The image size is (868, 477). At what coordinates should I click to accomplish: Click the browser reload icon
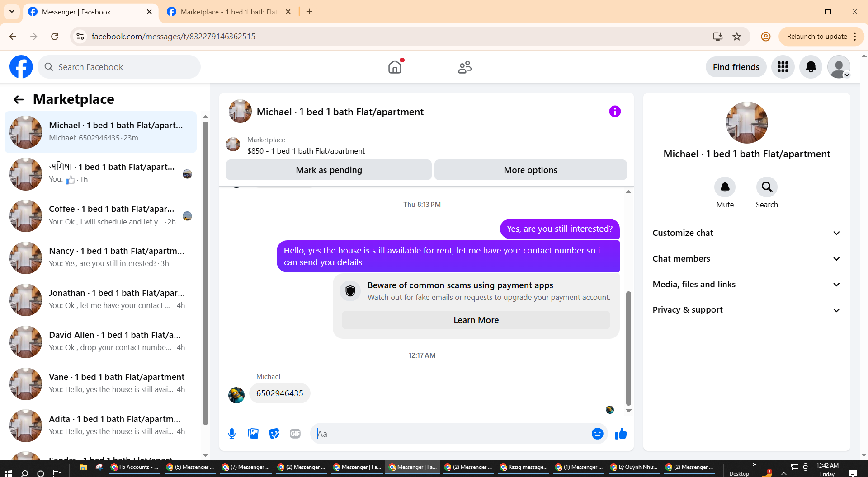pos(55,37)
